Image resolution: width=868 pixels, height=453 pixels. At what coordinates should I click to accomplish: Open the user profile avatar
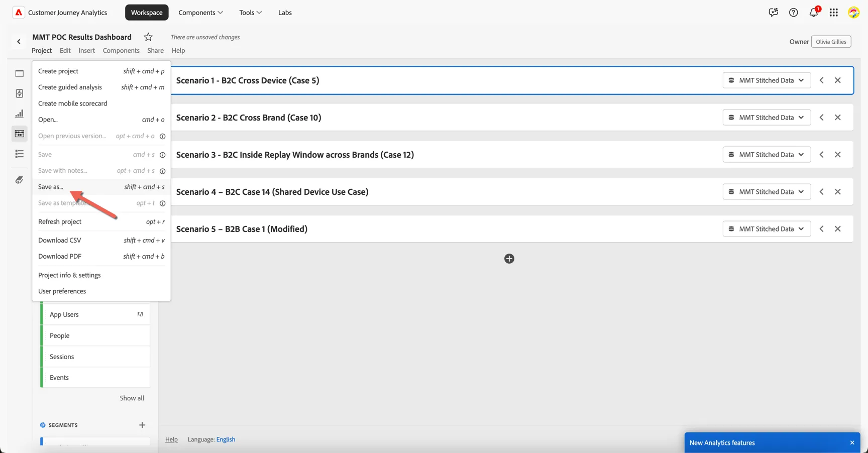(x=853, y=13)
